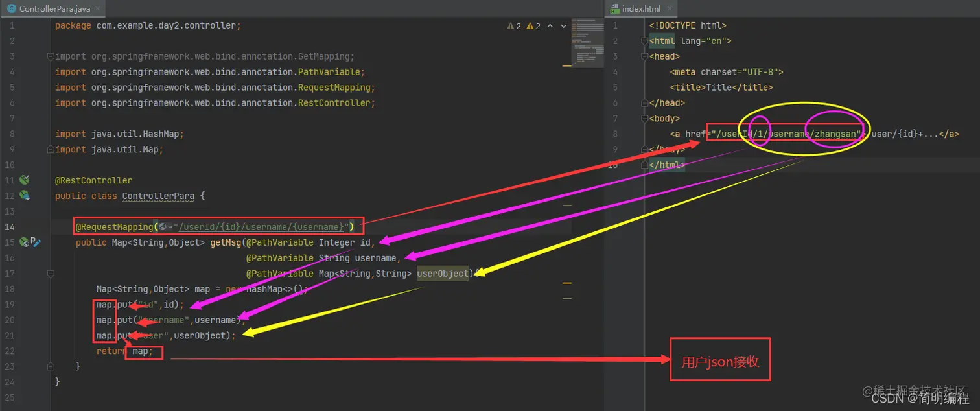This screenshot has width=980, height=411.
Task: Click the 'String username' parameter on line 16
Action: click(357, 258)
